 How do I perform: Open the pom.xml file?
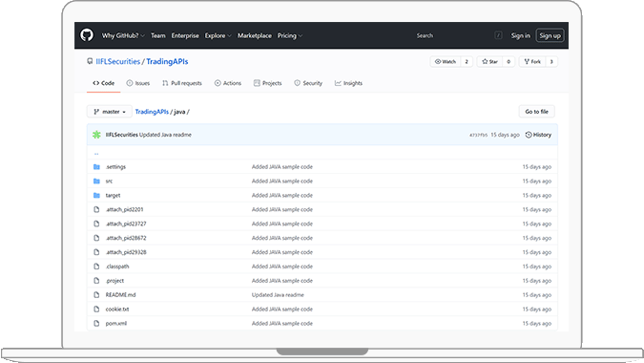click(116, 324)
